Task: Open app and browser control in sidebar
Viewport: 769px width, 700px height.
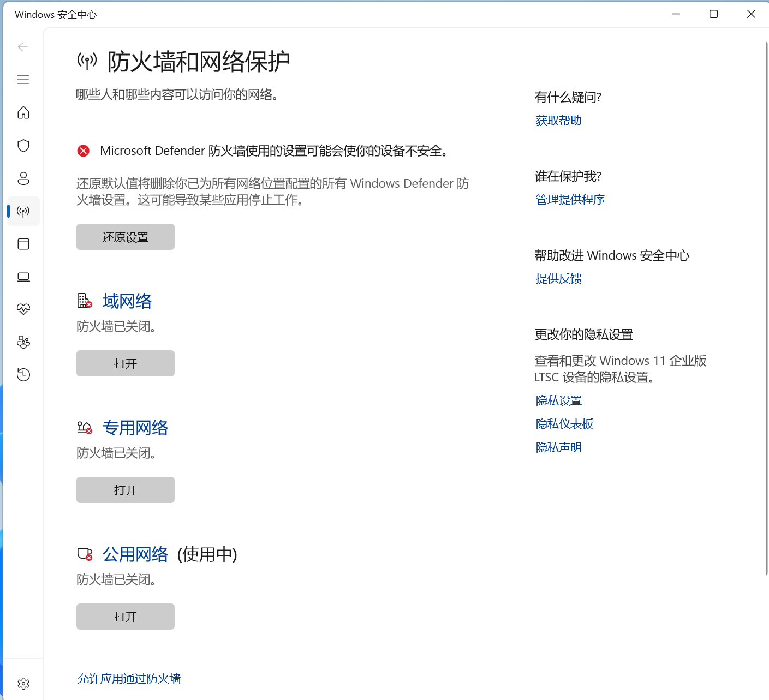Action: 23,244
